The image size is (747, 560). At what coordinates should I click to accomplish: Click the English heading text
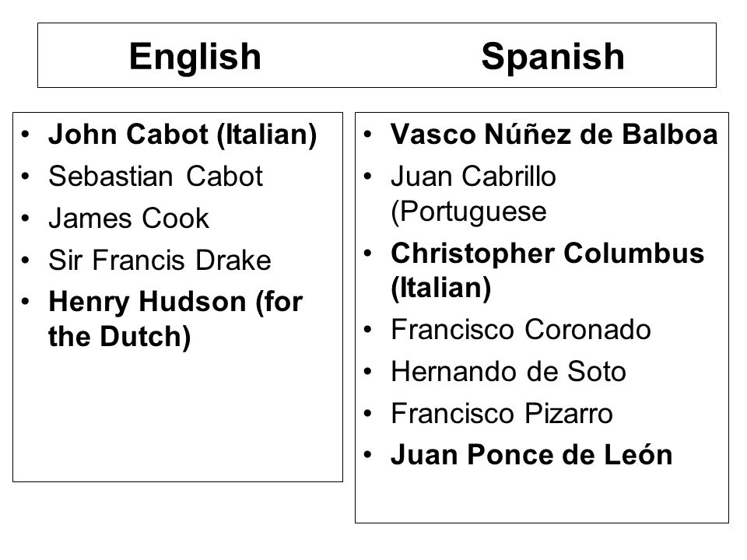(195, 57)
